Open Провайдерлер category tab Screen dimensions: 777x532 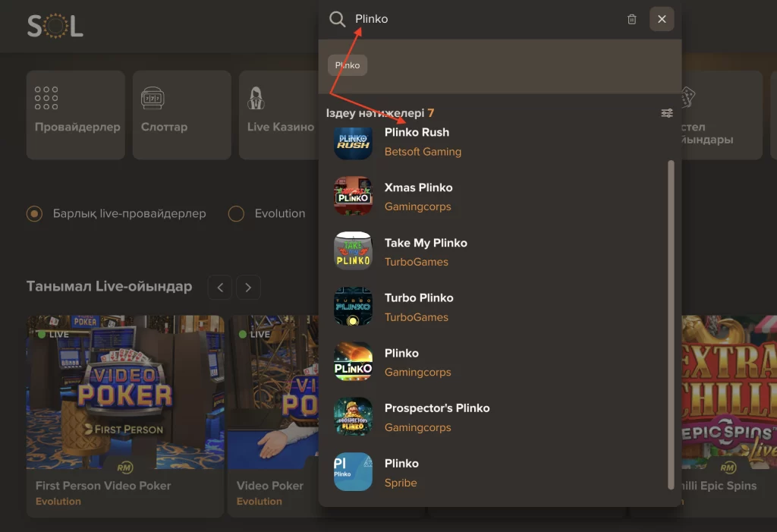pyautogui.click(x=76, y=115)
